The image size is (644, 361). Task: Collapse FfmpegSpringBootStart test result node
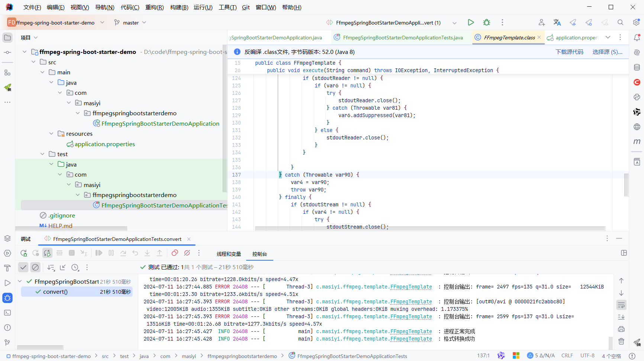(20, 281)
